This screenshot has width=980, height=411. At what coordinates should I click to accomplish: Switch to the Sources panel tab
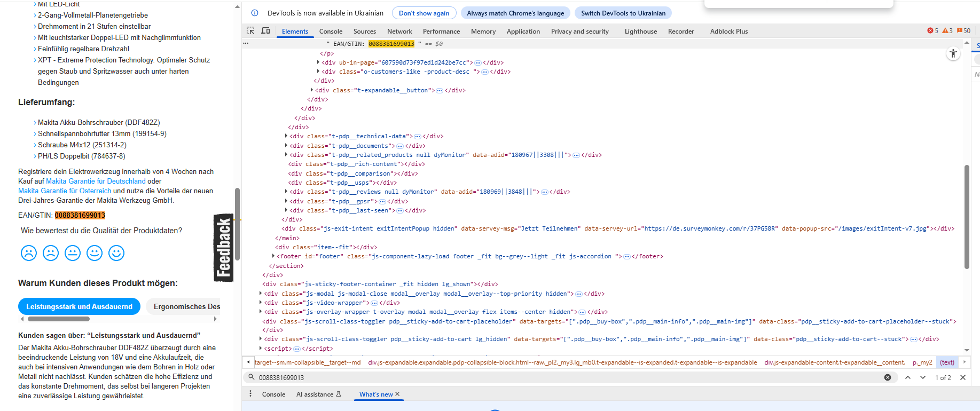pyautogui.click(x=365, y=31)
